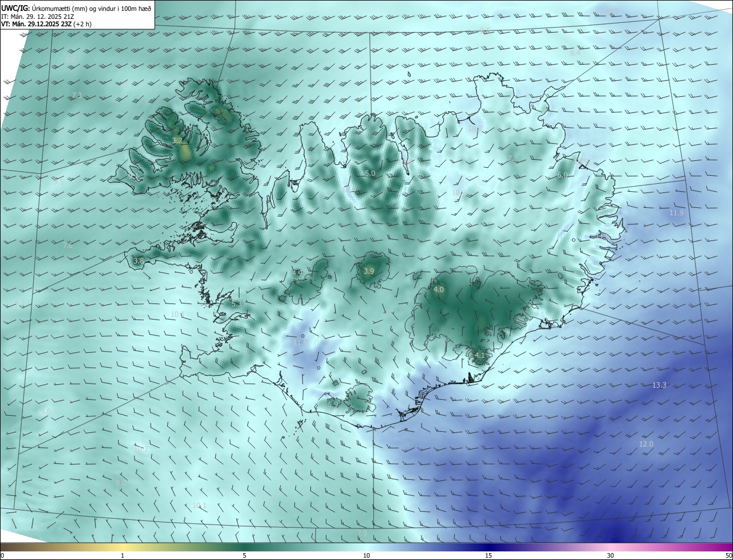The height and width of the screenshot is (560, 733).
Task: Click the 4.1 value on the map
Action: click(x=480, y=356)
